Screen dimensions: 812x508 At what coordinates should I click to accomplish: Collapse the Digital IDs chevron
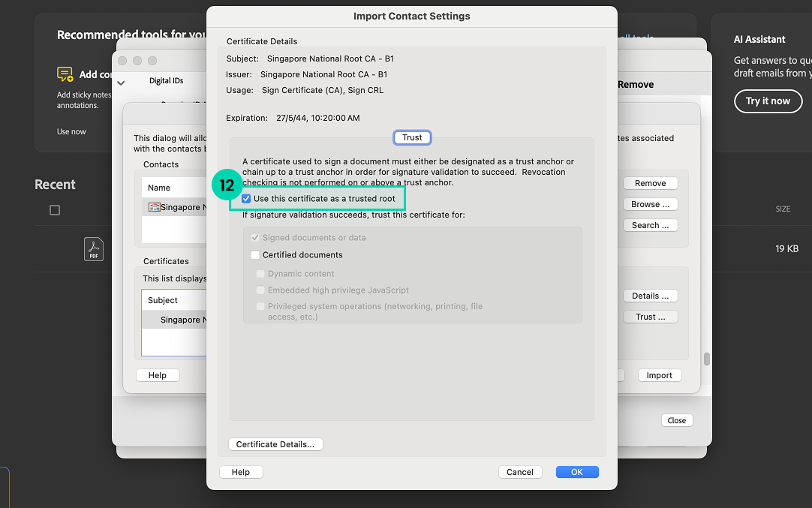tap(122, 82)
